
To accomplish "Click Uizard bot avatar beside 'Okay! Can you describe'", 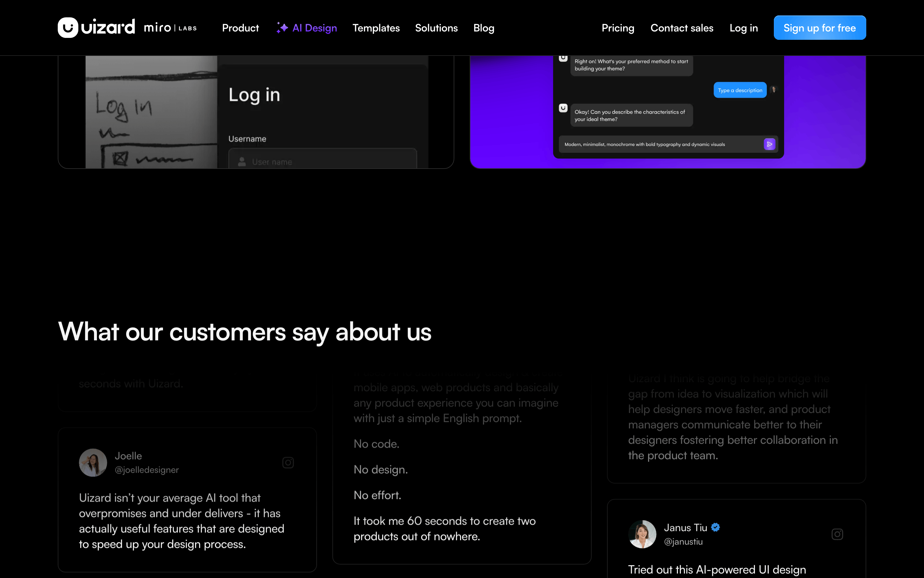I will point(563,108).
